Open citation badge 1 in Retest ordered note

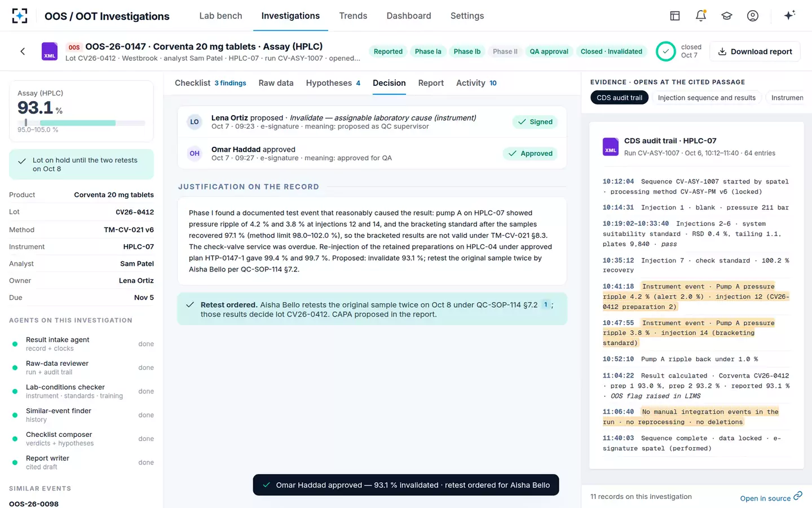pos(545,305)
